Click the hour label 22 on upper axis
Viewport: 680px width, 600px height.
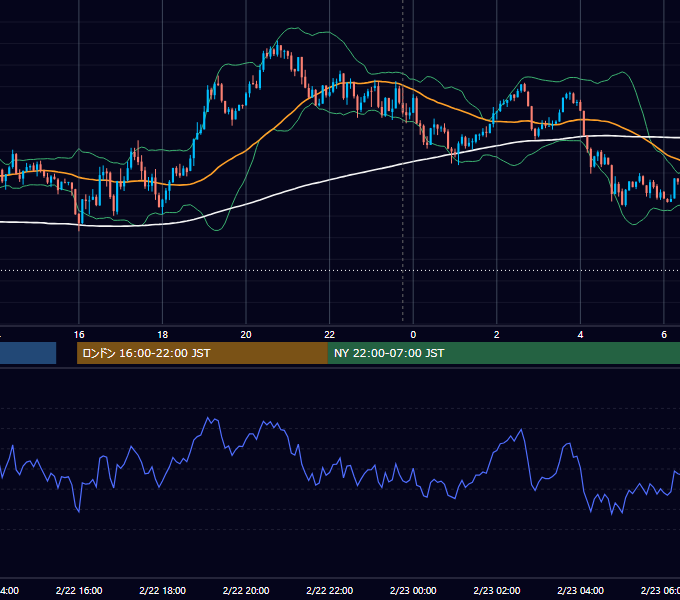330,335
